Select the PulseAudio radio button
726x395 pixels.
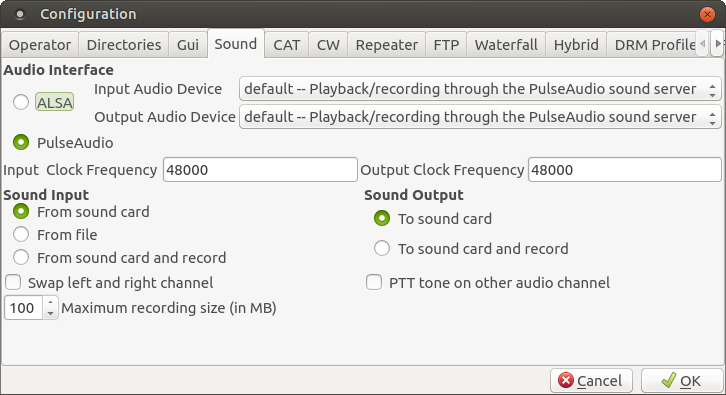click(x=21, y=143)
